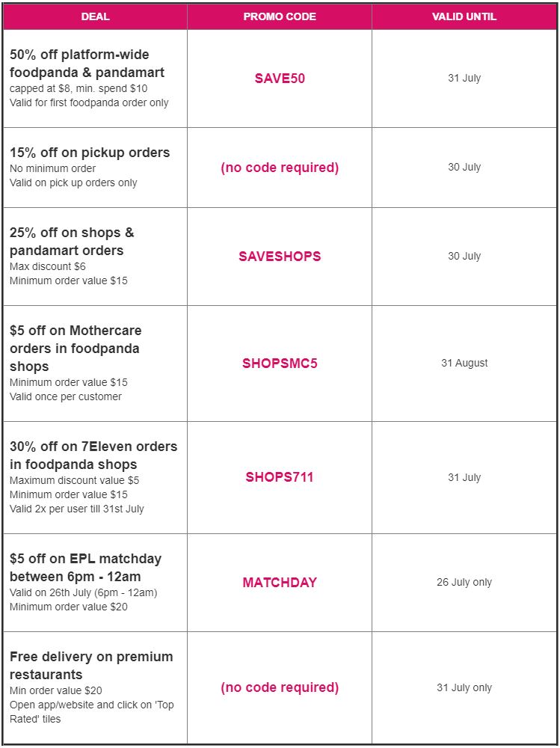The image size is (560, 748).
Task: Click the SAVE50 promo code
Action: [280, 79]
